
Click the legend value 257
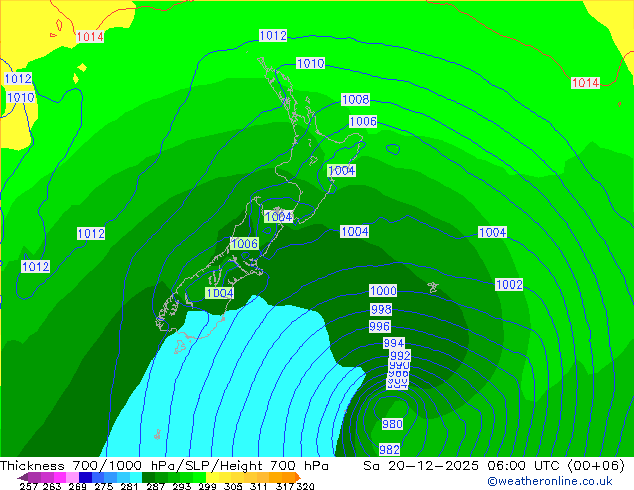click(x=29, y=486)
